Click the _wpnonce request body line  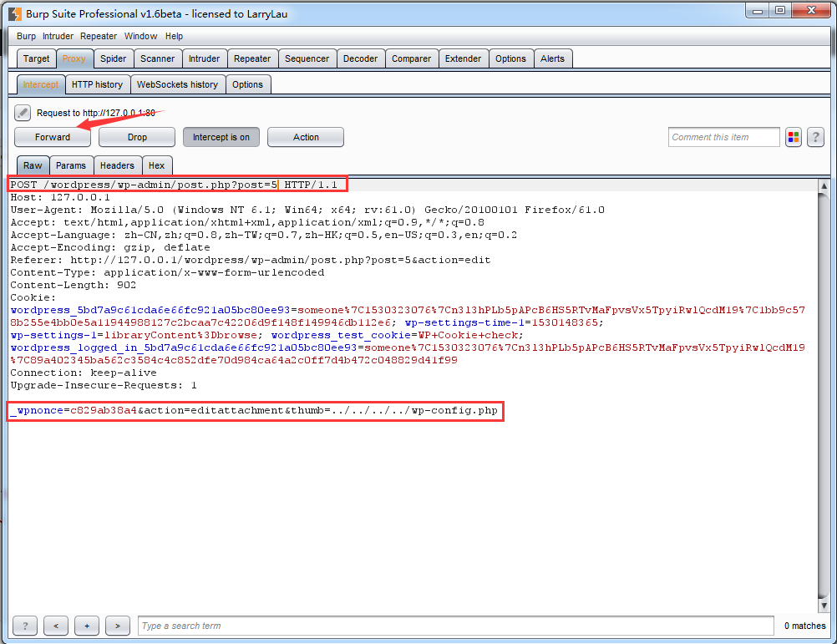click(254, 410)
